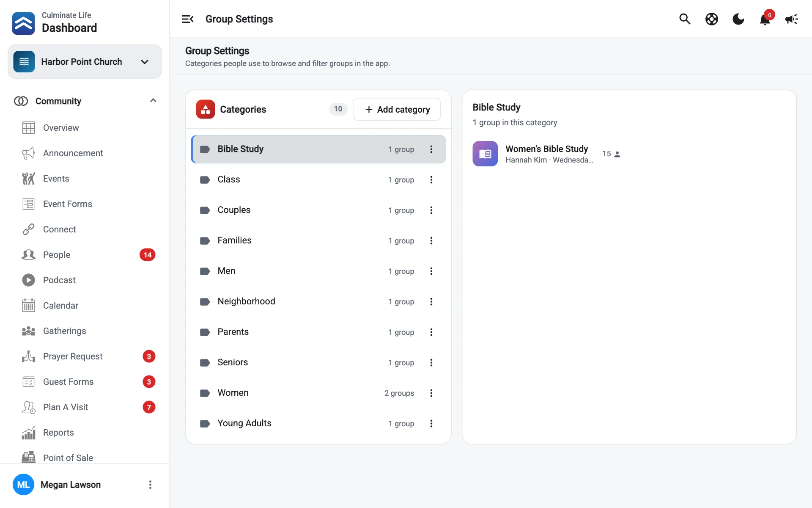Click the help lifebuoy icon
Screen dimensions: 812x508
[712, 19]
